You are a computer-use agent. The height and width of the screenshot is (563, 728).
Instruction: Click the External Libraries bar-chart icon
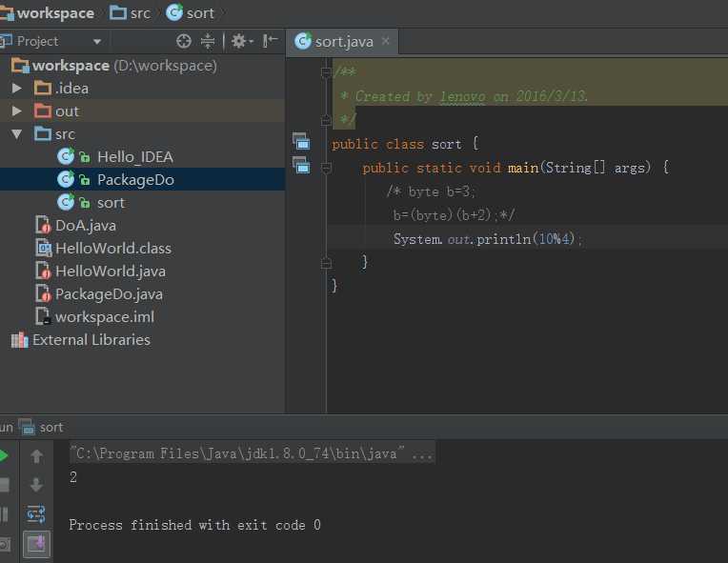click(x=19, y=340)
